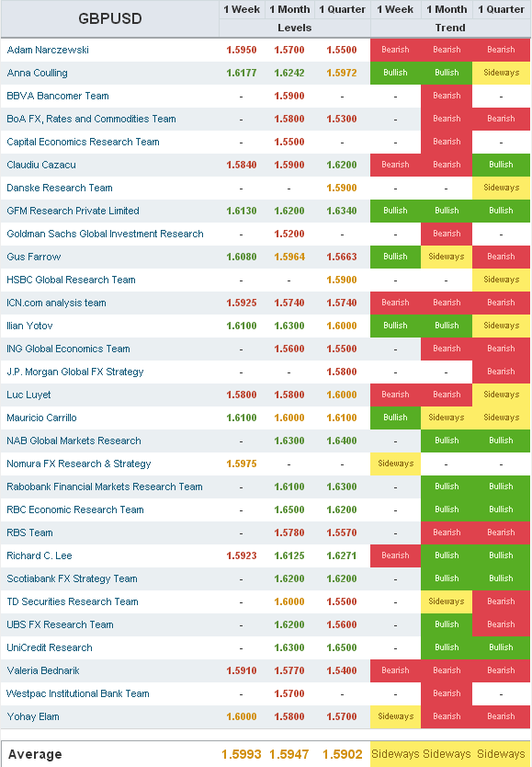Select GFM Research 1 Quarter level 1.6340
This screenshot has height=767, width=532.
pos(342,211)
